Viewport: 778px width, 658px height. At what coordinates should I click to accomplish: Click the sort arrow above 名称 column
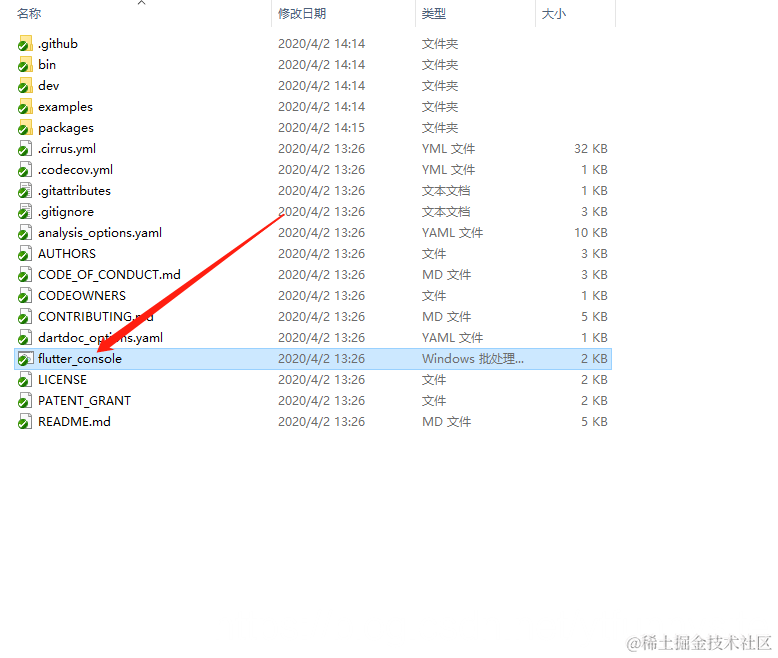coord(141,2)
